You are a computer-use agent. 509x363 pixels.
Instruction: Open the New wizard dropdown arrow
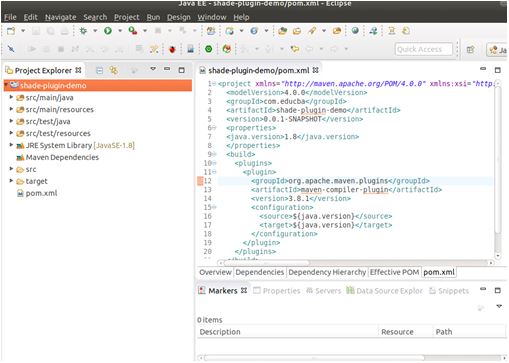click(23, 31)
